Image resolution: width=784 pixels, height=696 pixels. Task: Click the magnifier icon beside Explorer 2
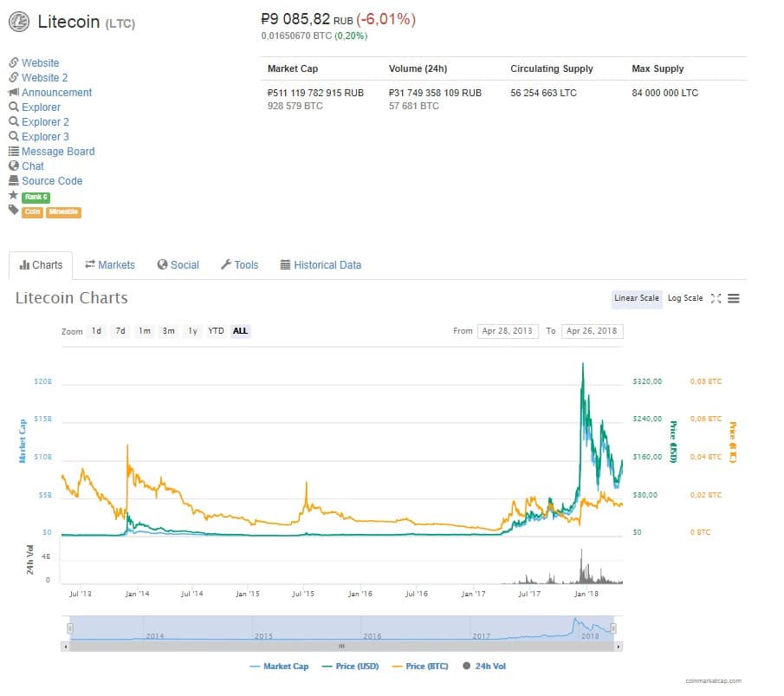[14, 121]
